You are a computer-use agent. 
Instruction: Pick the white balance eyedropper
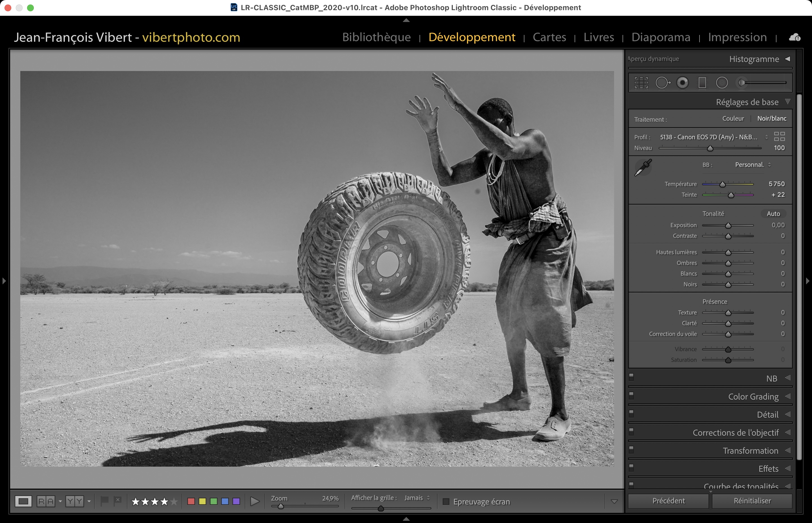[x=643, y=167]
